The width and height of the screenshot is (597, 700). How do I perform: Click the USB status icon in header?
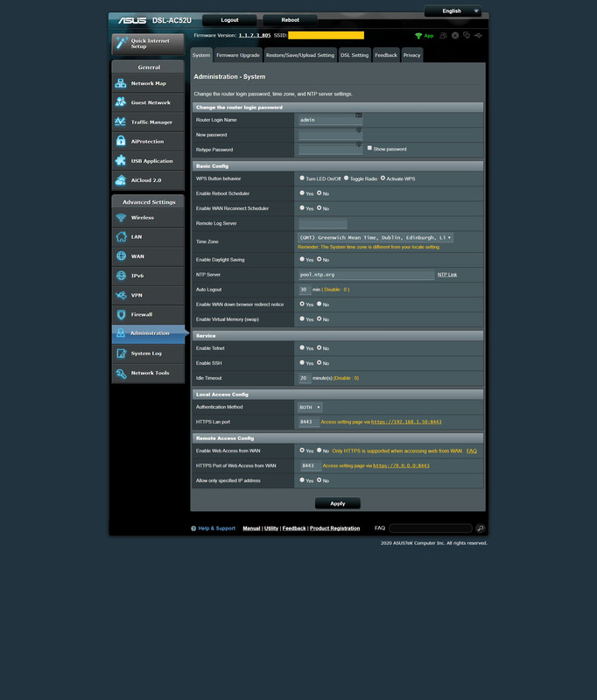(x=478, y=35)
